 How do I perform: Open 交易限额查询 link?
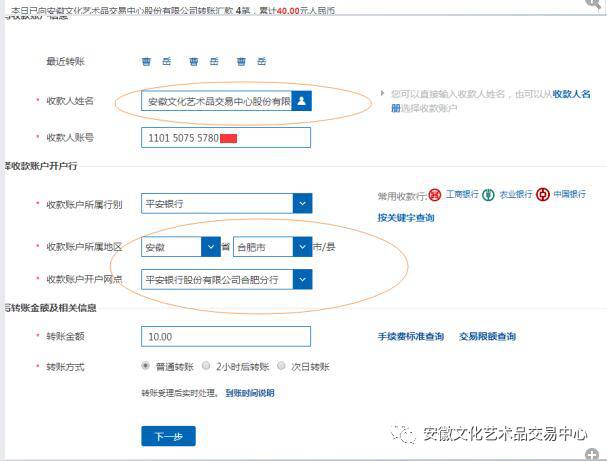coord(487,336)
